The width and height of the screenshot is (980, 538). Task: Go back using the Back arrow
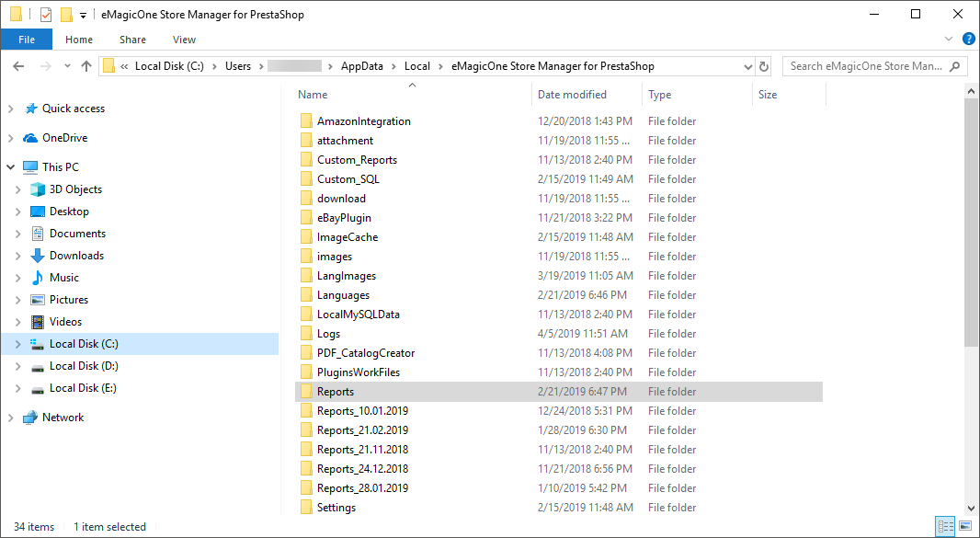click(18, 66)
